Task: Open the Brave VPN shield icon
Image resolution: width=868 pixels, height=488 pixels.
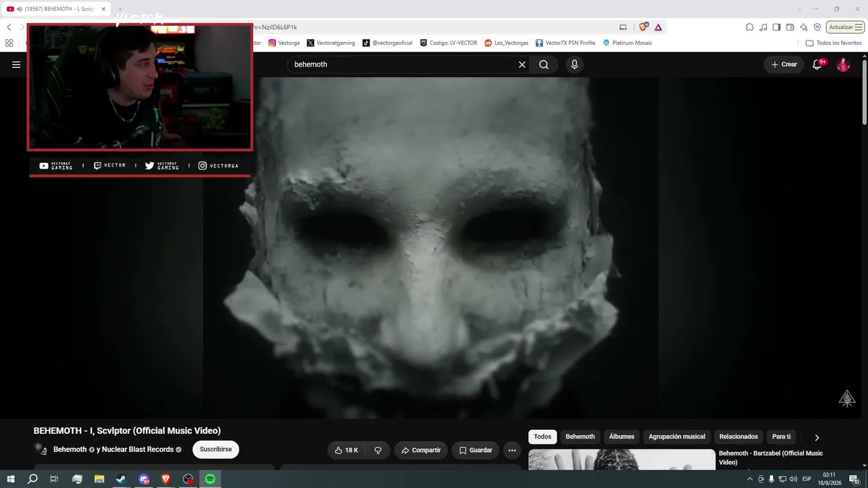Action: pos(817,27)
